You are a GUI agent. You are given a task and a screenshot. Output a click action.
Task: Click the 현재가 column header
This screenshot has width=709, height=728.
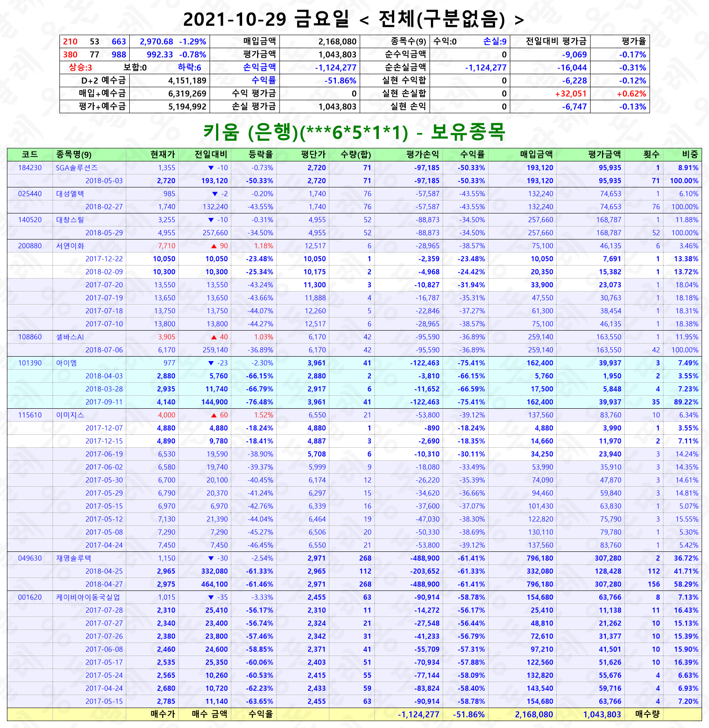coord(163,154)
